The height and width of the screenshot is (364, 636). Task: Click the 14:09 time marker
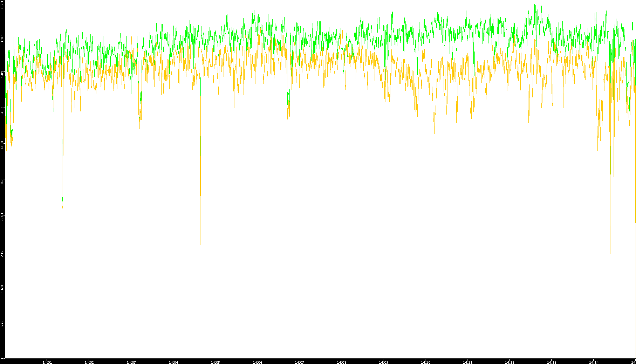[383, 362]
